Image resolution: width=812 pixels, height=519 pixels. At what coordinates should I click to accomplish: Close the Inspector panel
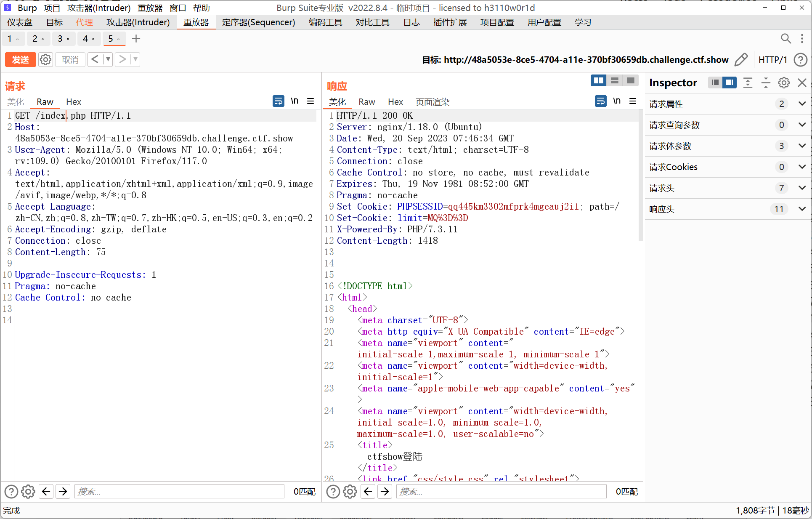[x=802, y=83]
